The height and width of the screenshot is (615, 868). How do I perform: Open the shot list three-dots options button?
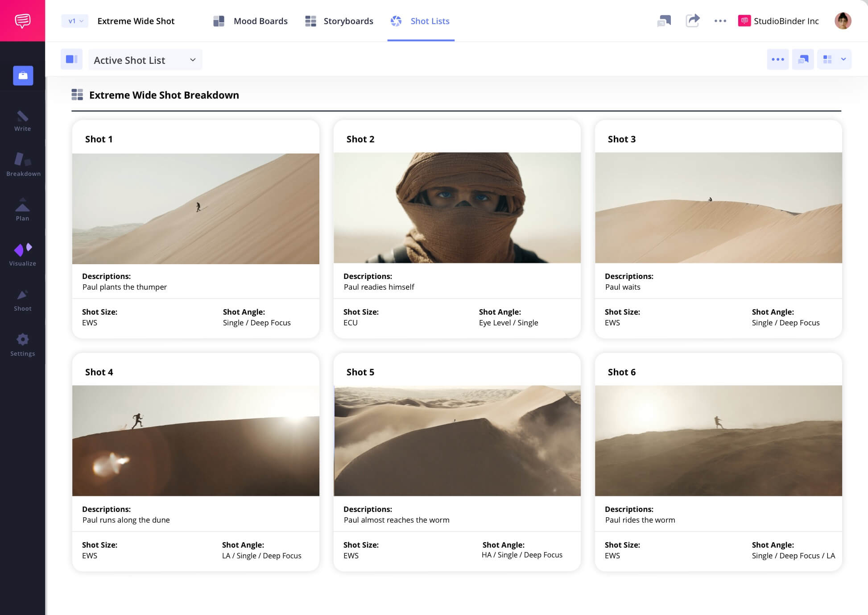pos(777,59)
